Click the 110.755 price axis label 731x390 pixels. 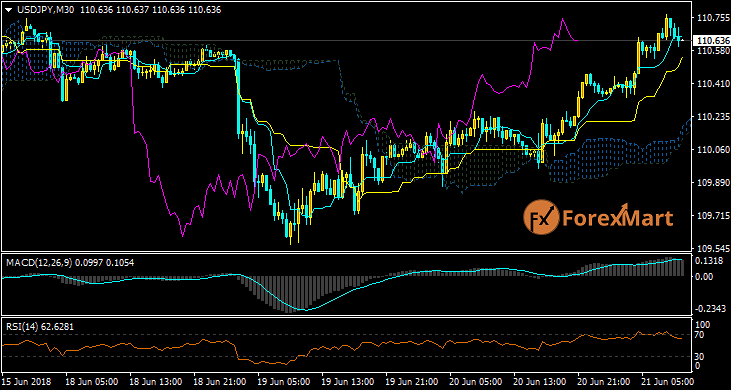(709, 18)
